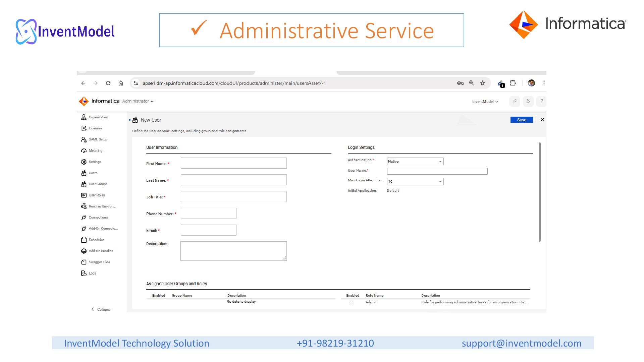
Task: Go to browser home icon
Action: tap(121, 83)
